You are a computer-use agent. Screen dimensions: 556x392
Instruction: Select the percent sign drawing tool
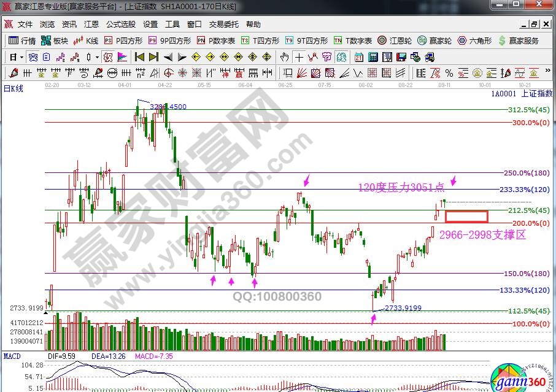[449, 72]
